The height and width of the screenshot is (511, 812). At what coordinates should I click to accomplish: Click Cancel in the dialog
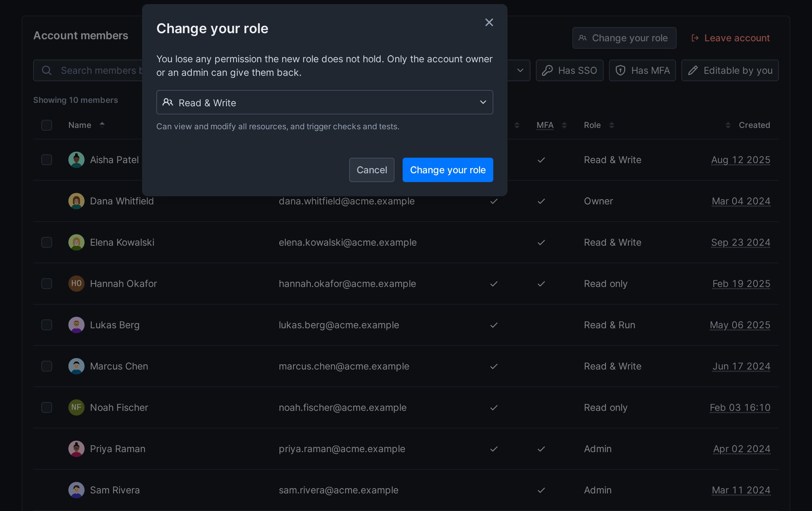(371, 170)
